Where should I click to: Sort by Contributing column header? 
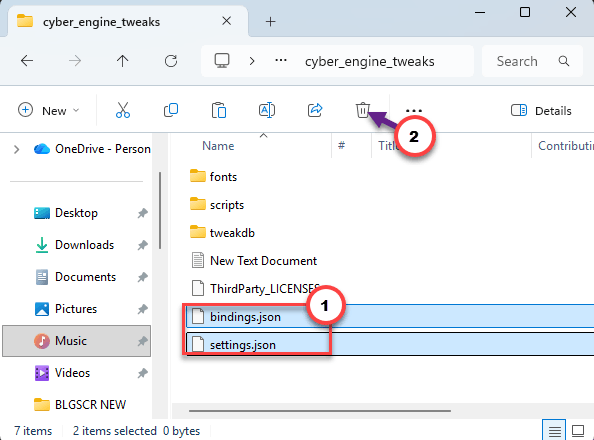click(566, 146)
